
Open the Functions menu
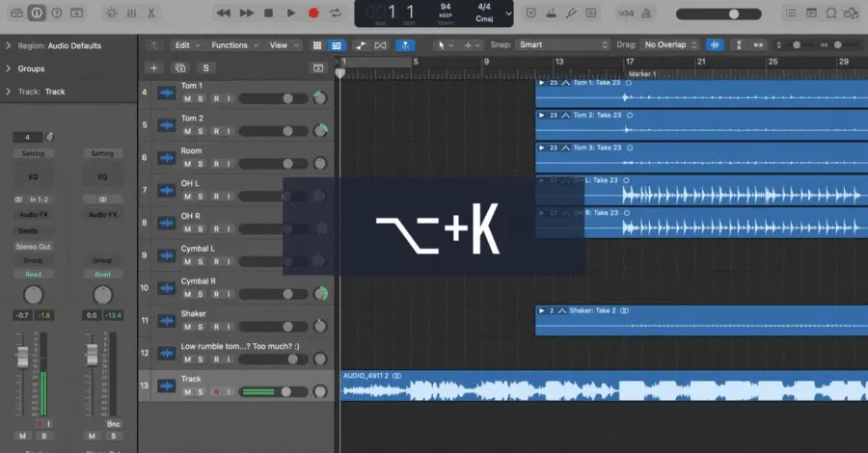click(234, 45)
